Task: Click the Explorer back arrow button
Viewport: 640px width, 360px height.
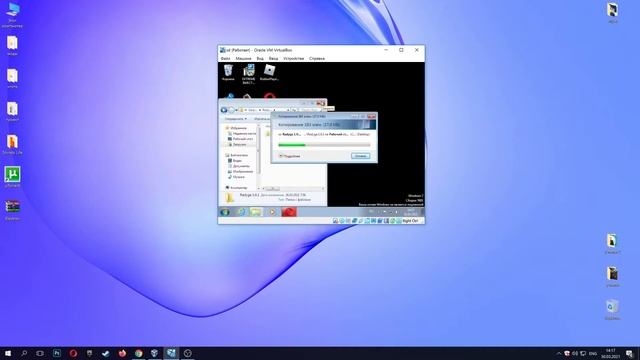Action: point(224,110)
